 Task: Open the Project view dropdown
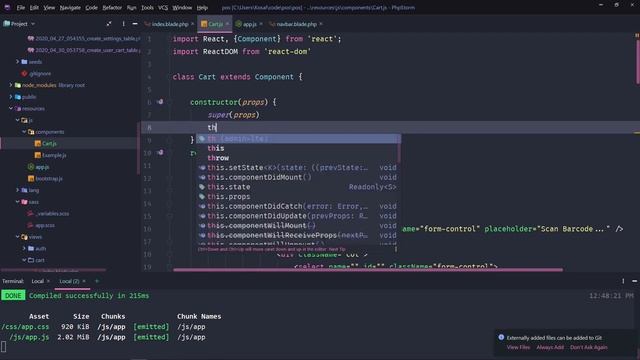click(x=19, y=24)
